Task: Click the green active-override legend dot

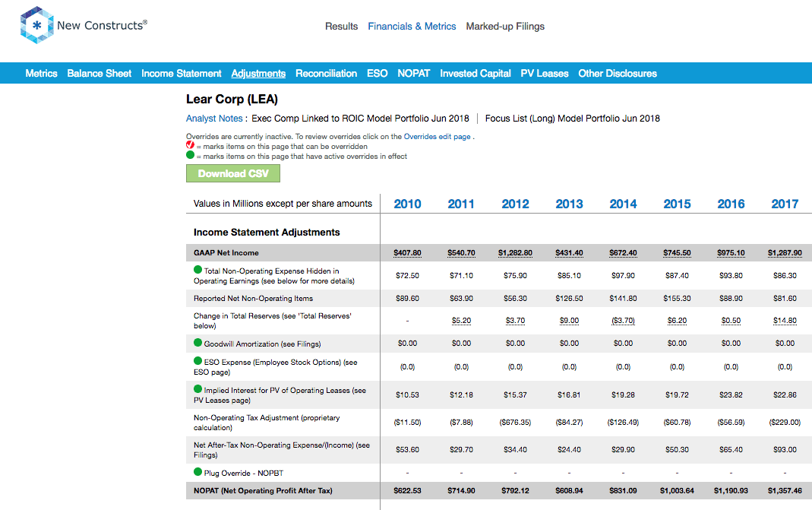Action: pyautogui.click(x=190, y=155)
